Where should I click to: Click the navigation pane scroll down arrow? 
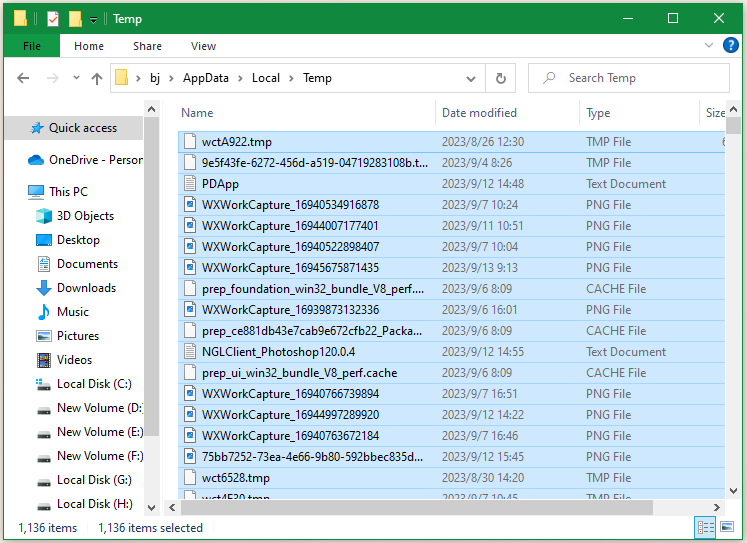tap(151, 508)
